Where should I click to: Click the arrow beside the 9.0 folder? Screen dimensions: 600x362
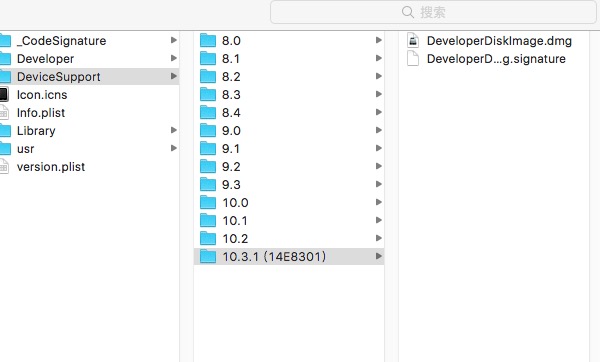tap(379, 130)
